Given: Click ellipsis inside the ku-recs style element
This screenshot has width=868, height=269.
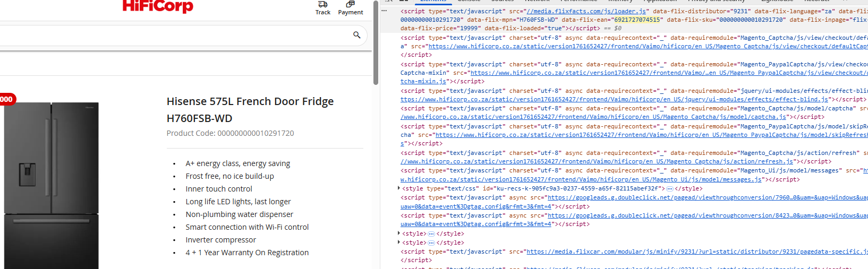Looking at the screenshot, I should pyautogui.click(x=670, y=188).
